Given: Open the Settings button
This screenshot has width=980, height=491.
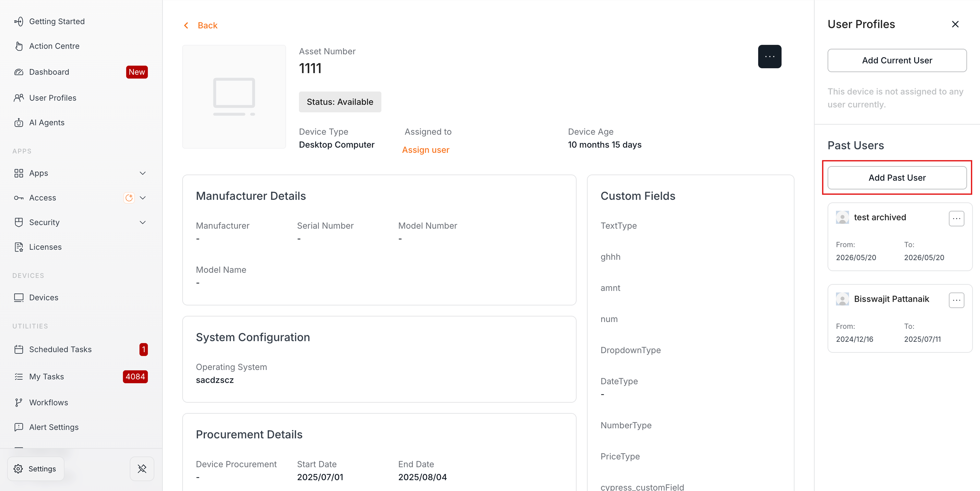Looking at the screenshot, I should [x=36, y=469].
